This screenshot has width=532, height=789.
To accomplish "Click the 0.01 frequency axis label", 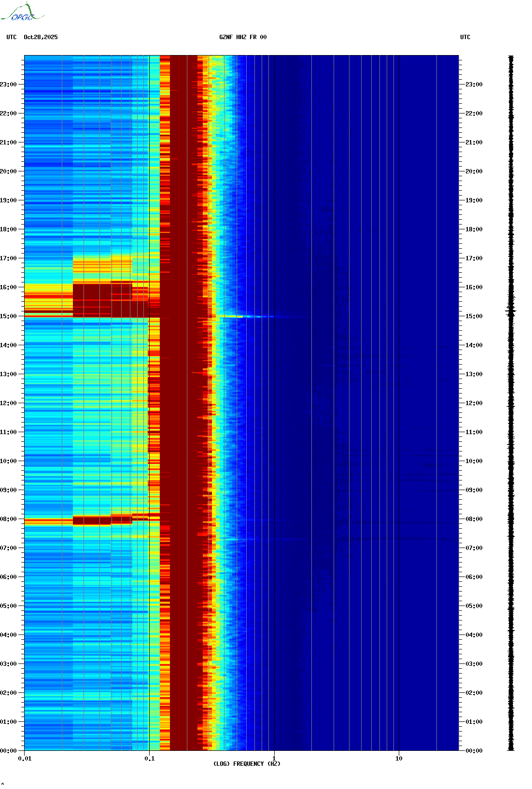I will [25, 759].
